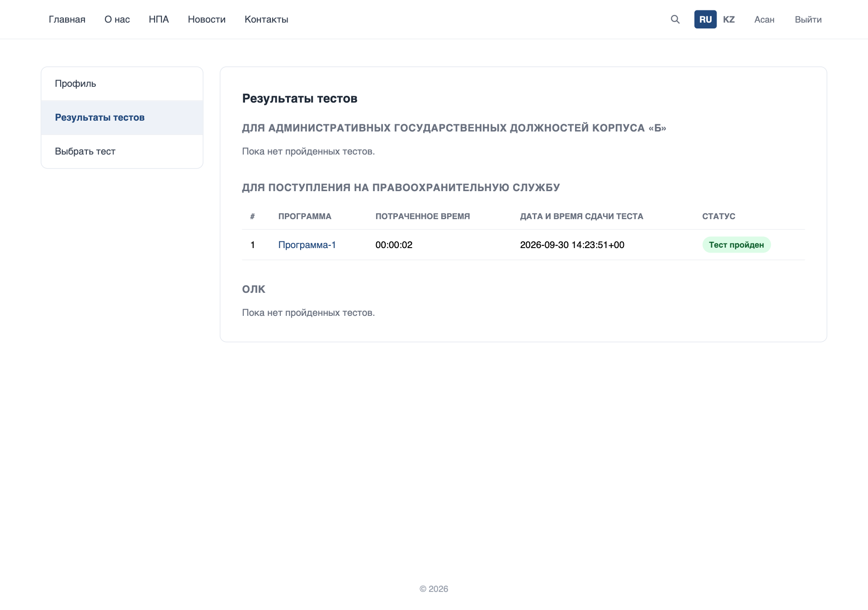Select Результаты тестов in the sidebar
Image resolution: width=868 pixels, height=610 pixels.
point(122,117)
